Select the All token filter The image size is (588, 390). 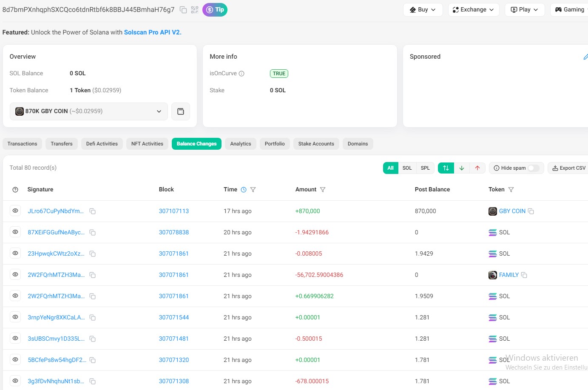click(x=391, y=168)
